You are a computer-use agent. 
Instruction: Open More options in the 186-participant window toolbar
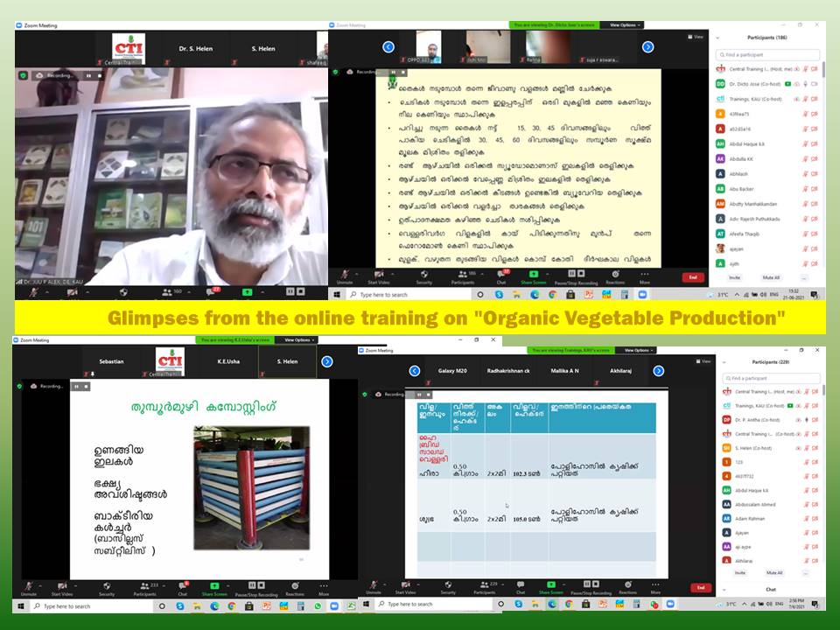(x=645, y=277)
